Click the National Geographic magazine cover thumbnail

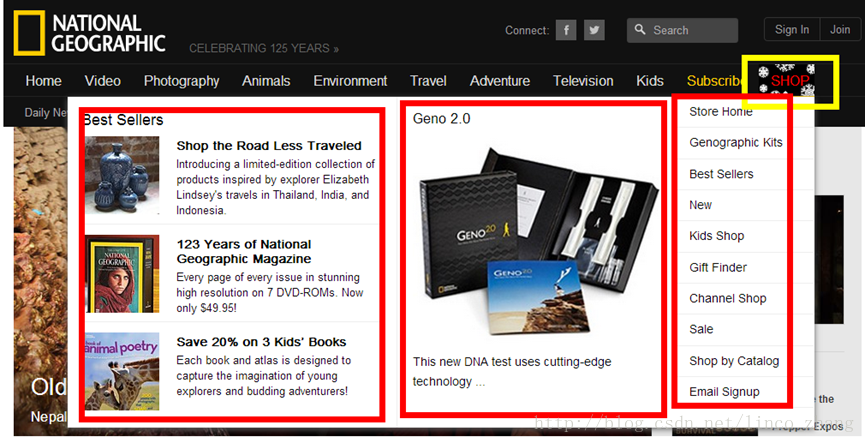pyautogui.click(x=122, y=274)
